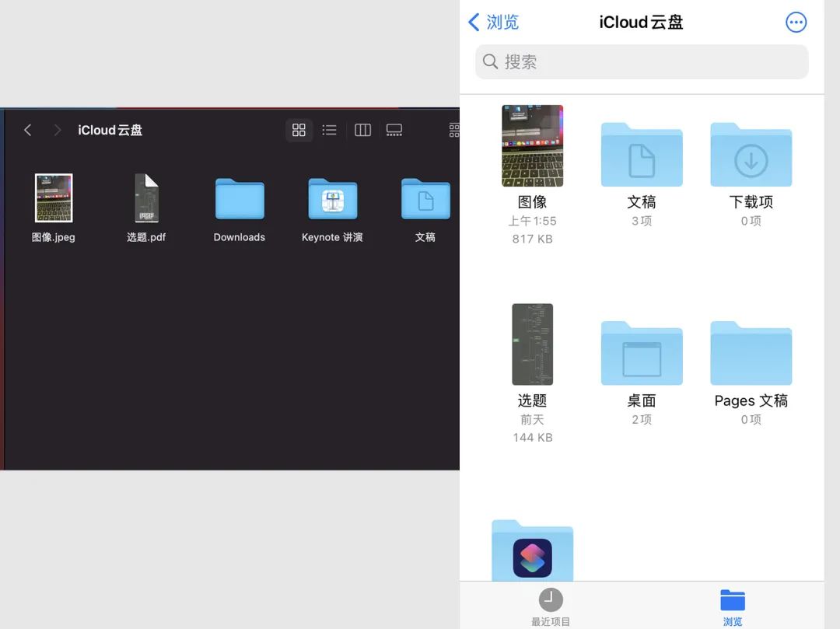
Task: Open the 桌面 folder in Files app
Action: point(641,354)
